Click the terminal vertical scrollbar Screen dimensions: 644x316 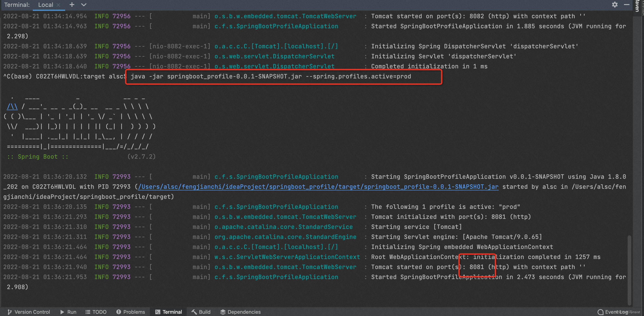(629, 270)
